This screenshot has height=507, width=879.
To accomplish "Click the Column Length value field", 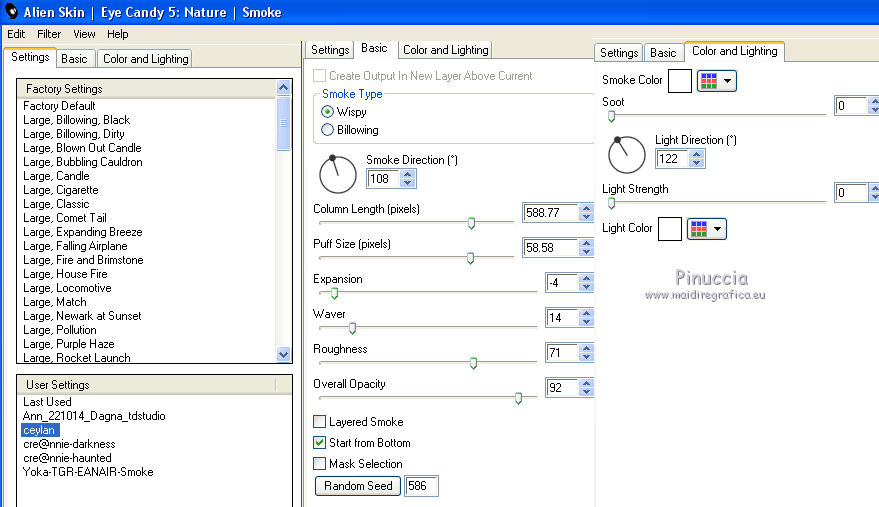I will (550, 213).
